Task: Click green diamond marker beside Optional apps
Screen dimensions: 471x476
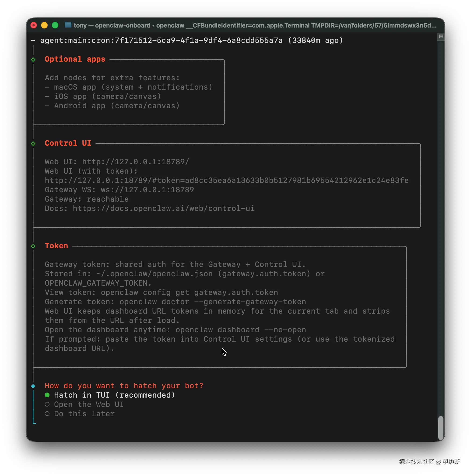Action: [x=33, y=60]
